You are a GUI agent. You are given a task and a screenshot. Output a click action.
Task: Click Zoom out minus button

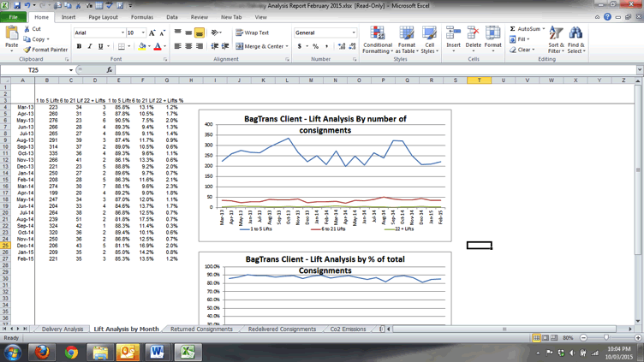click(583, 338)
